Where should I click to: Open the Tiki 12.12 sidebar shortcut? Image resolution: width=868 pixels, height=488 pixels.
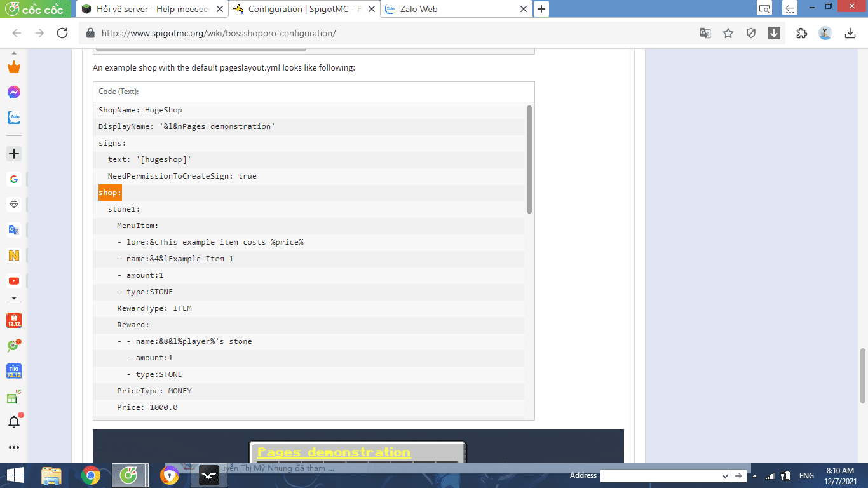tap(14, 371)
